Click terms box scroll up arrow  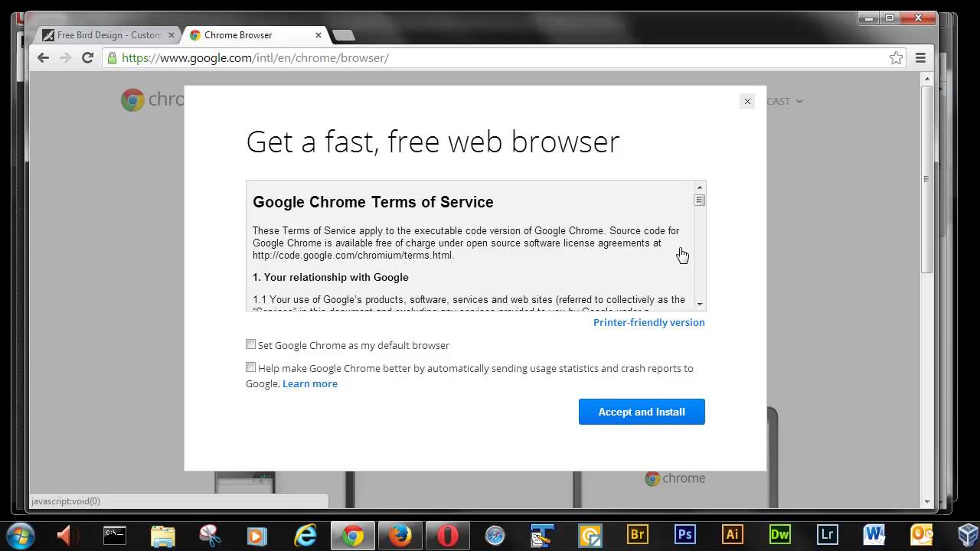click(x=699, y=187)
